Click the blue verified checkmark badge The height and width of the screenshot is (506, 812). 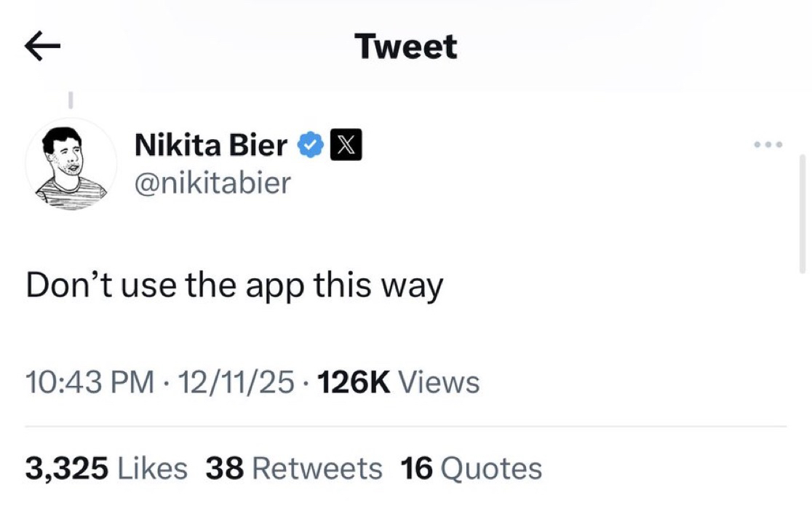point(311,146)
